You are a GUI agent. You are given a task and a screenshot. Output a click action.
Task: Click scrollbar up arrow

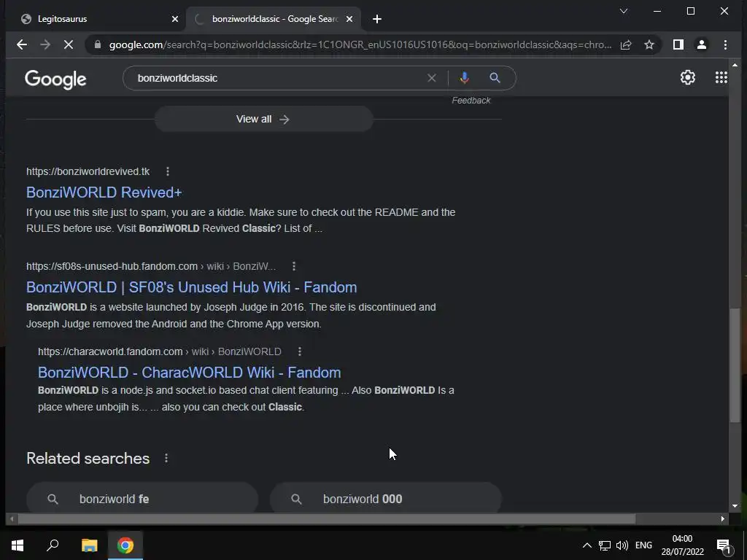[x=735, y=64]
